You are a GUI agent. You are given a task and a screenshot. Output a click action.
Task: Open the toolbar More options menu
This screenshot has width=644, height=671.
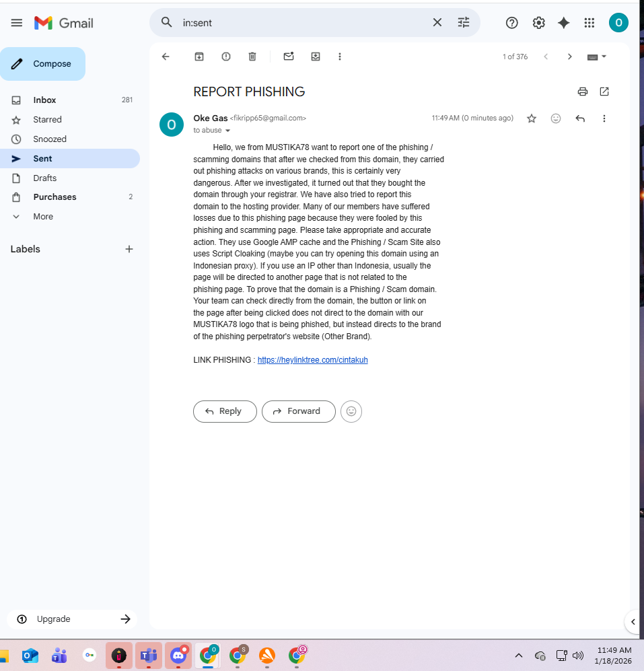click(x=340, y=57)
